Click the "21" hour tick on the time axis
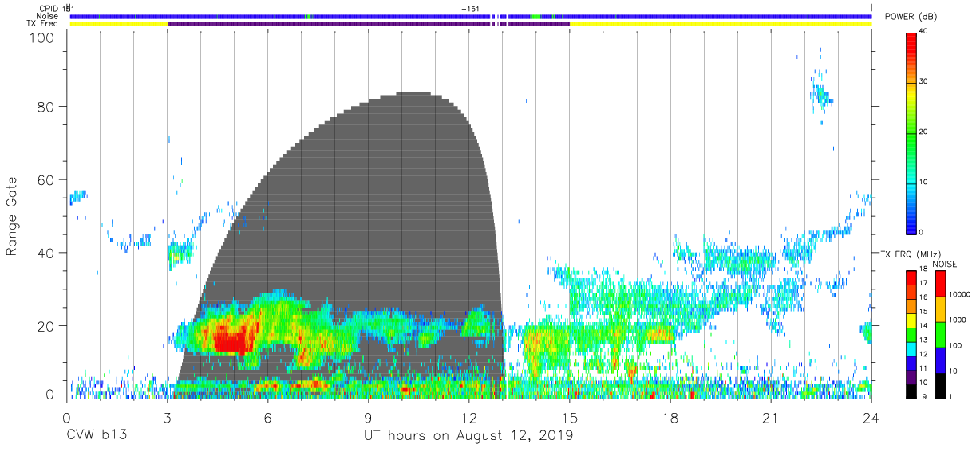This screenshot has height=452, width=980. pyautogui.click(x=771, y=419)
